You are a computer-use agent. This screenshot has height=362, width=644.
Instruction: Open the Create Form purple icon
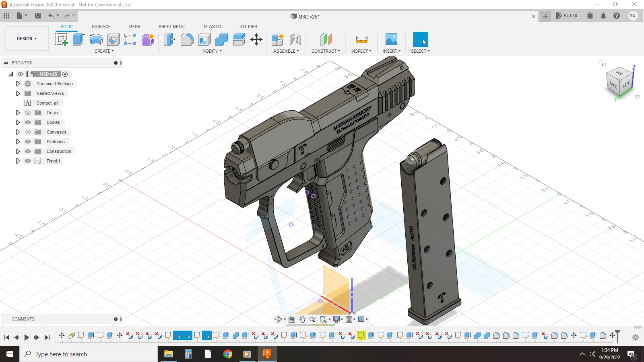click(148, 39)
